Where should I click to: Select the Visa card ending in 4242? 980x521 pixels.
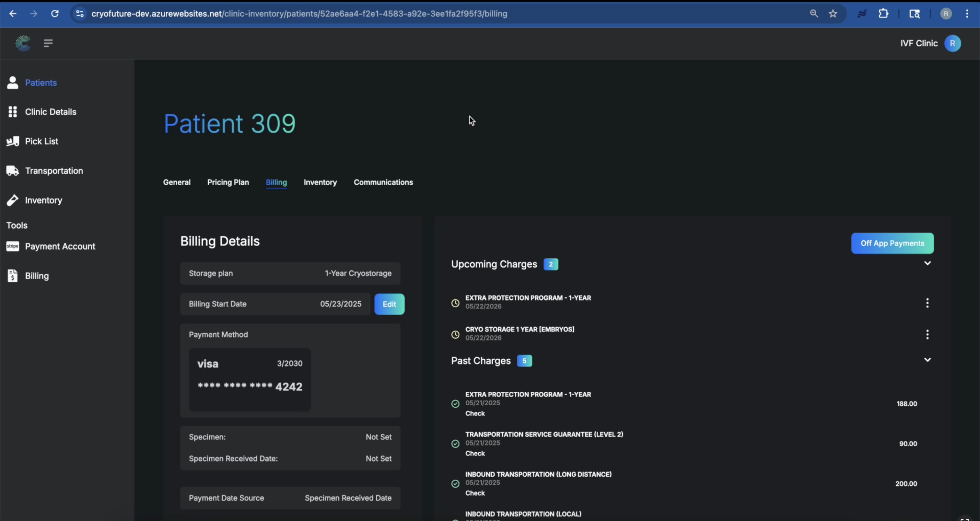point(250,379)
